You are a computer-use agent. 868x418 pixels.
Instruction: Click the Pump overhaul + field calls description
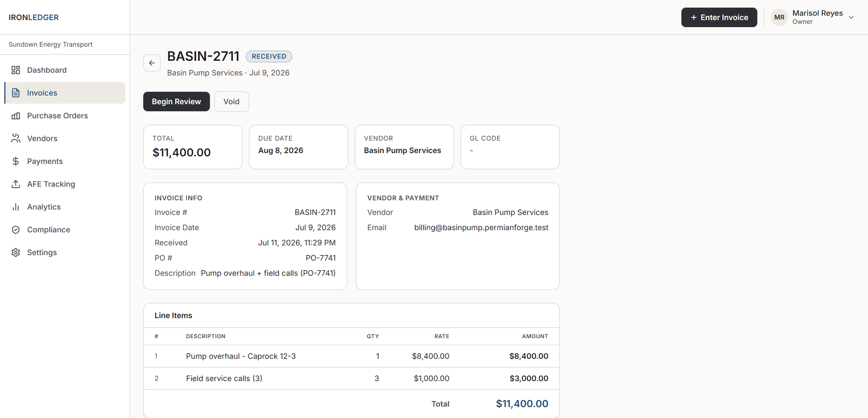click(268, 273)
